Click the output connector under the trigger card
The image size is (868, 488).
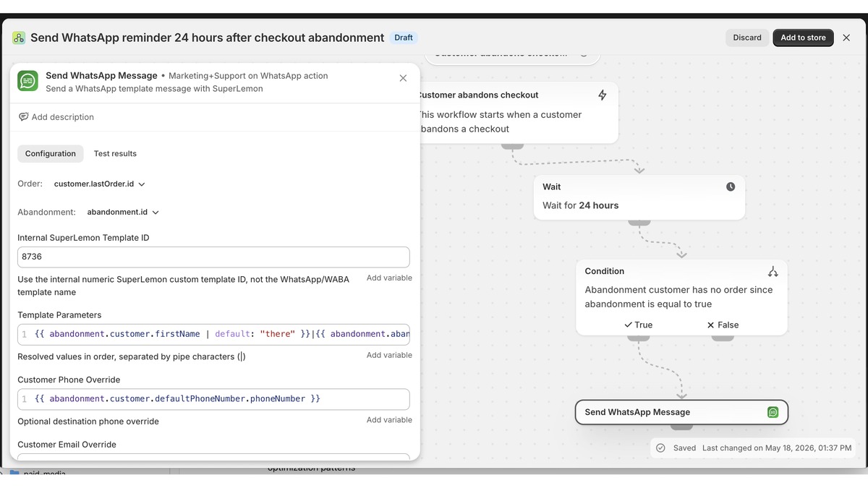coord(512,145)
